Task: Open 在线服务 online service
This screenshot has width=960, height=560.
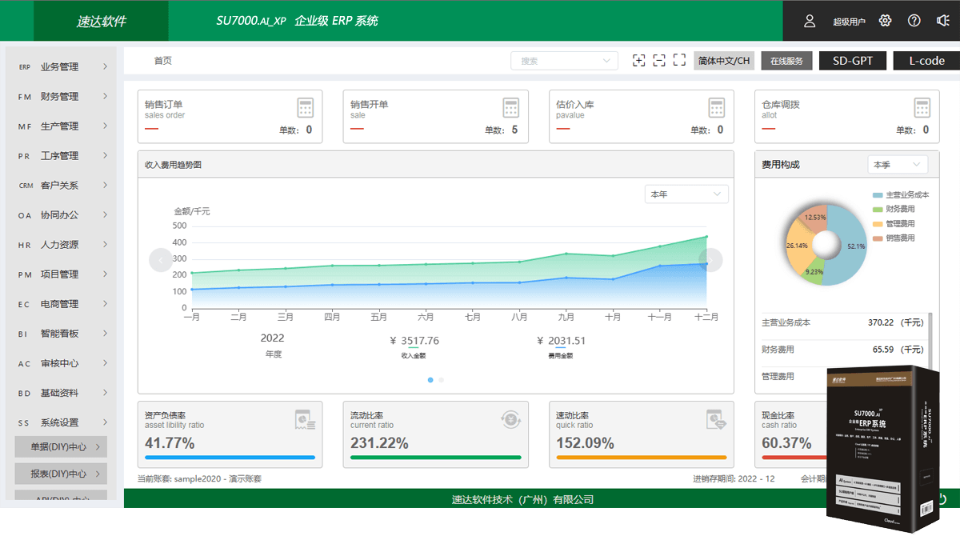Action: 786,60
